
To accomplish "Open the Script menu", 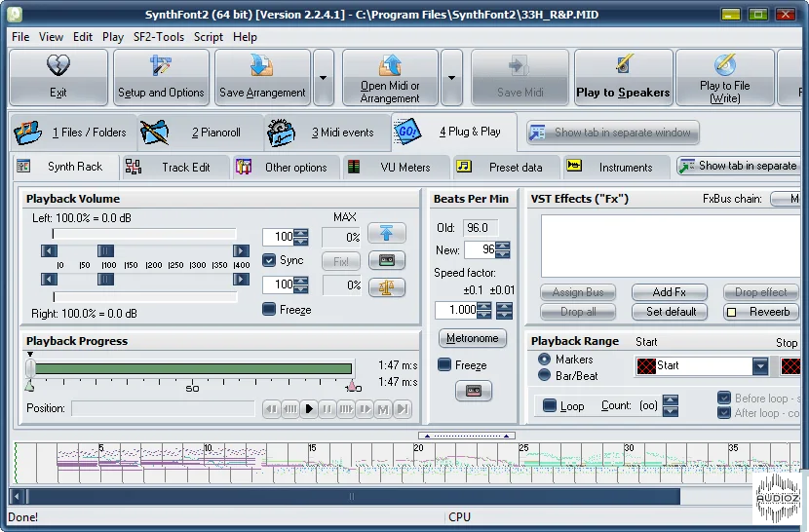I will (209, 37).
